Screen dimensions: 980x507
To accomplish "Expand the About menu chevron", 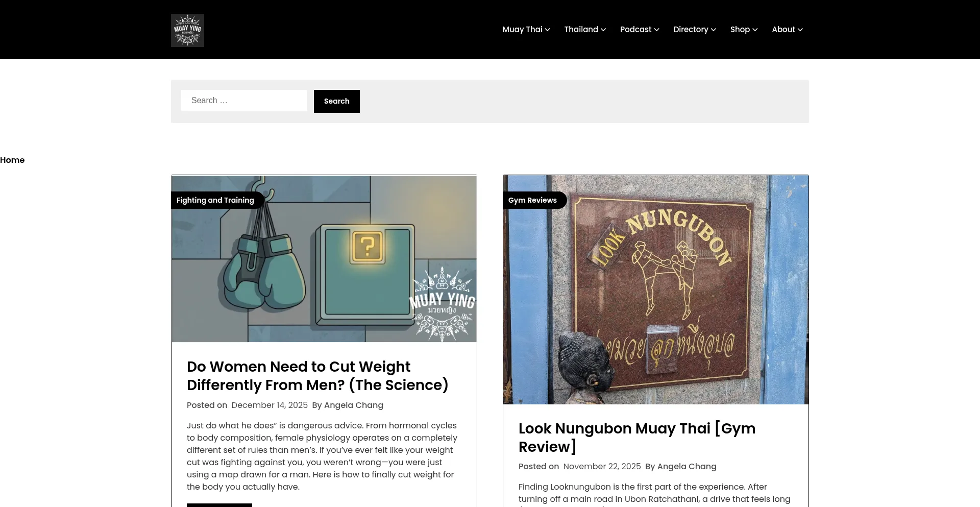I will (x=800, y=30).
